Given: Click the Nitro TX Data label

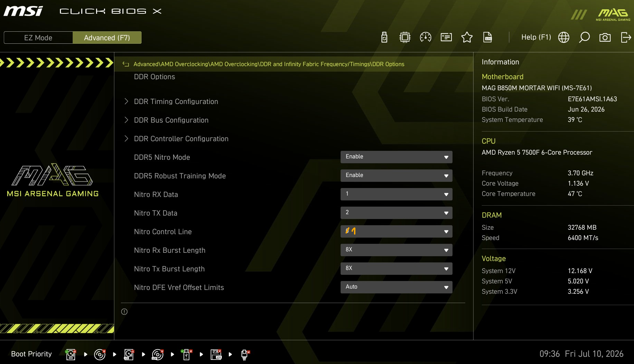Looking at the screenshot, I should pos(156,213).
